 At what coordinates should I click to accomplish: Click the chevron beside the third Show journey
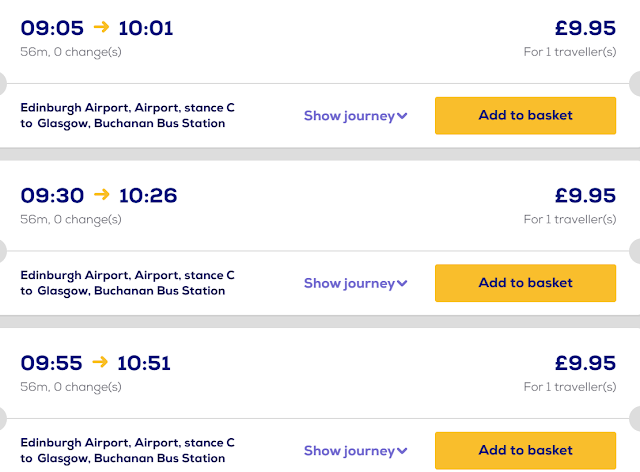(402, 450)
